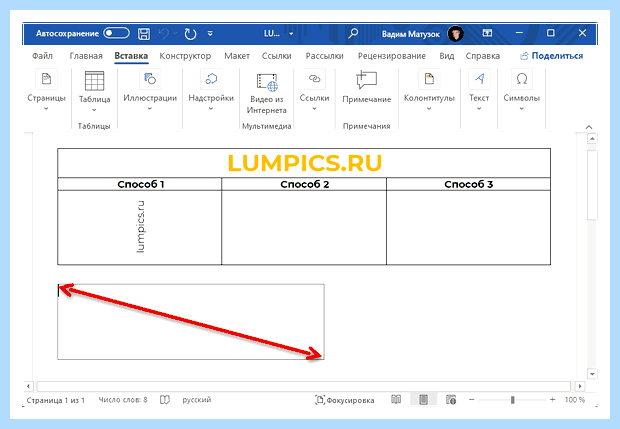Expand the Иллюстрации dropdown arrow
The width and height of the screenshot is (620, 429).
150,108
